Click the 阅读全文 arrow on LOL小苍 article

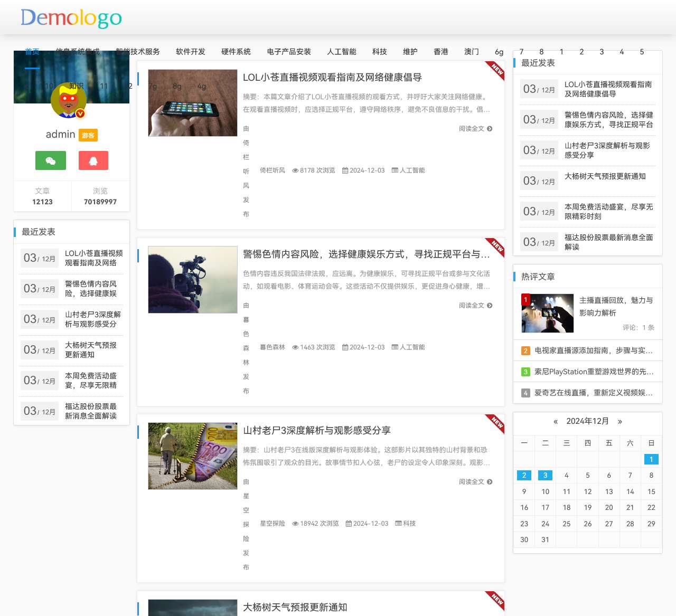coord(490,129)
